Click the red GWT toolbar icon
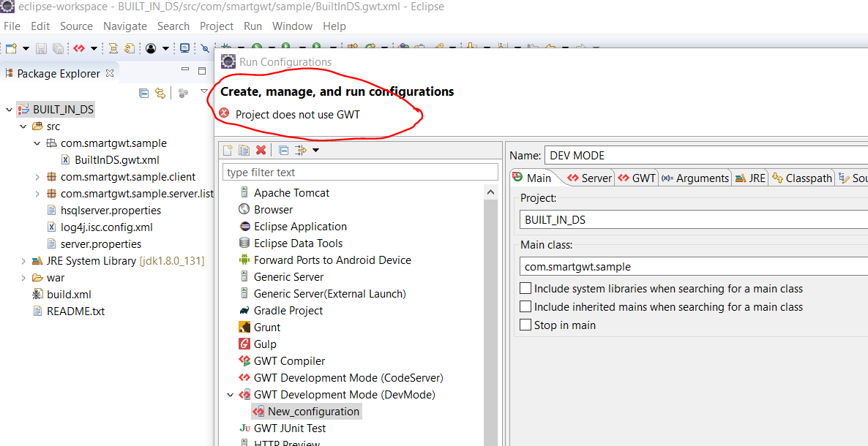Image resolution: width=868 pixels, height=446 pixels. tap(79, 49)
